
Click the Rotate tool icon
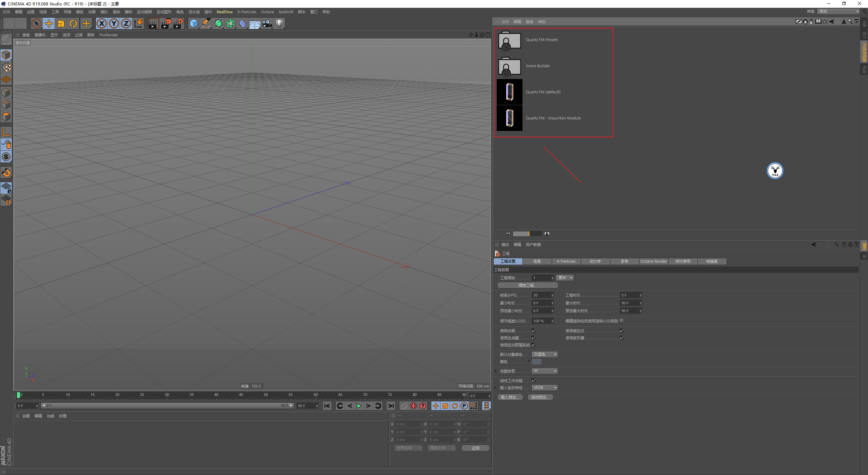point(73,23)
